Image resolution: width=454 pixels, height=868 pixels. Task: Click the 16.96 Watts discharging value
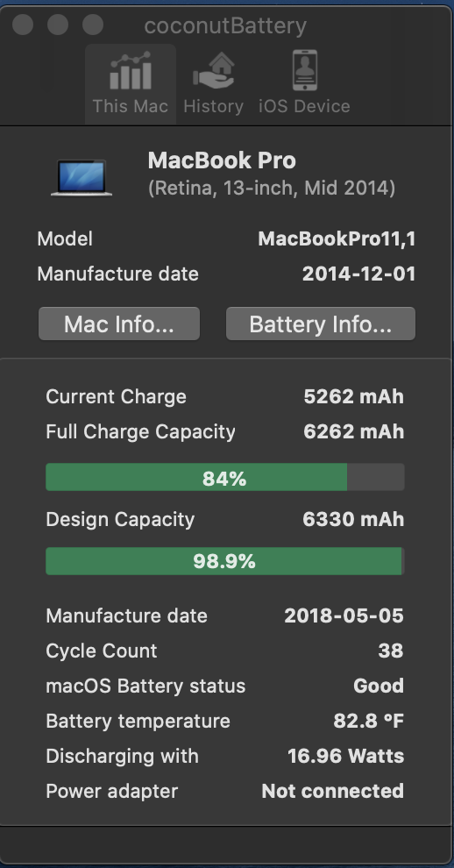click(346, 756)
